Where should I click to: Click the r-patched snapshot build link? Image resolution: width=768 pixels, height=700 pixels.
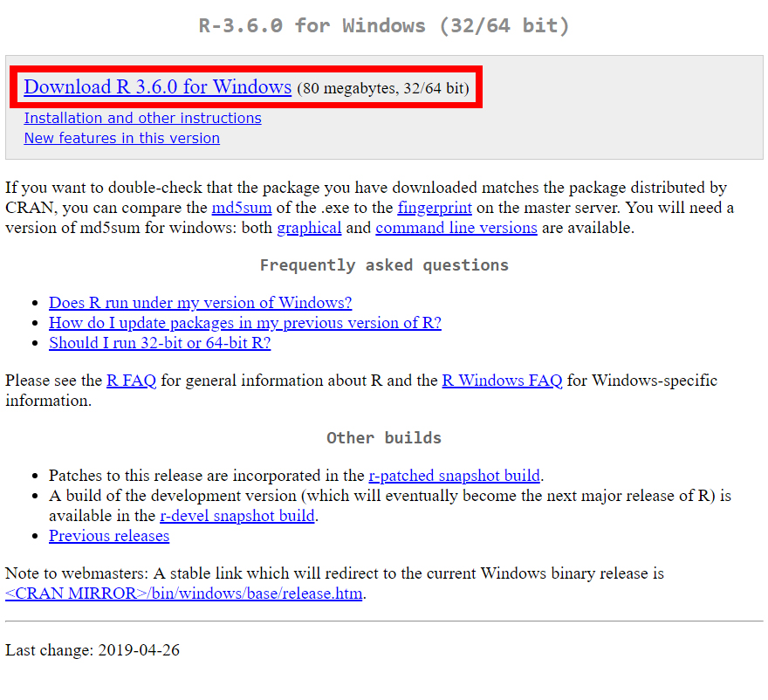pos(454,476)
